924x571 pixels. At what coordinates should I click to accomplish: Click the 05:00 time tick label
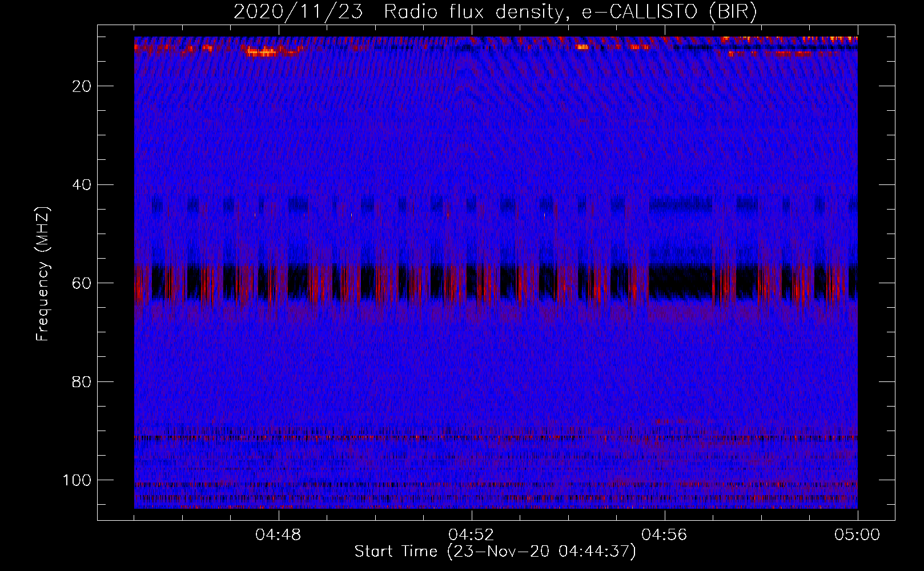pos(857,535)
